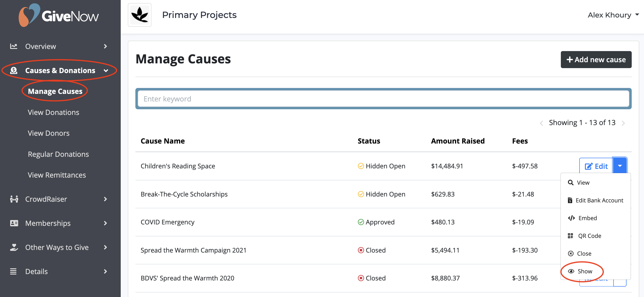Click the $14,484.91 amount raised value
The image size is (644, 297).
447,166
